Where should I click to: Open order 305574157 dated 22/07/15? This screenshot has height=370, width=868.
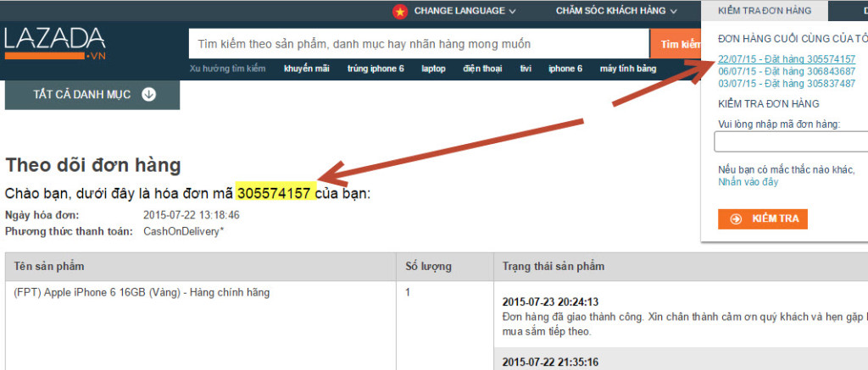click(787, 59)
